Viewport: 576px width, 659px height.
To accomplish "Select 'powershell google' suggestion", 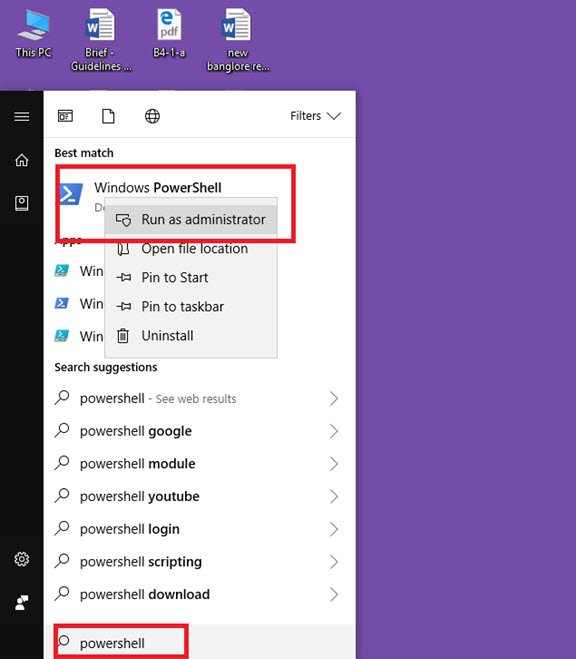I will point(200,431).
